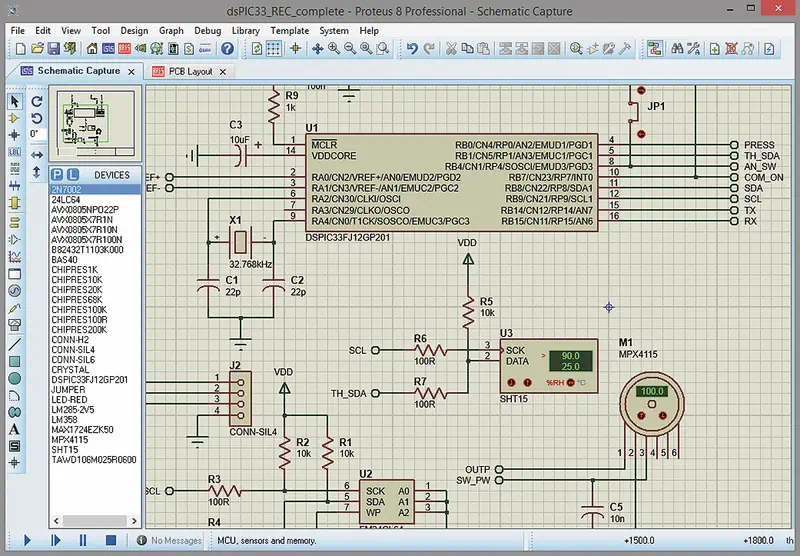Open the Design menu

point(134,31)
